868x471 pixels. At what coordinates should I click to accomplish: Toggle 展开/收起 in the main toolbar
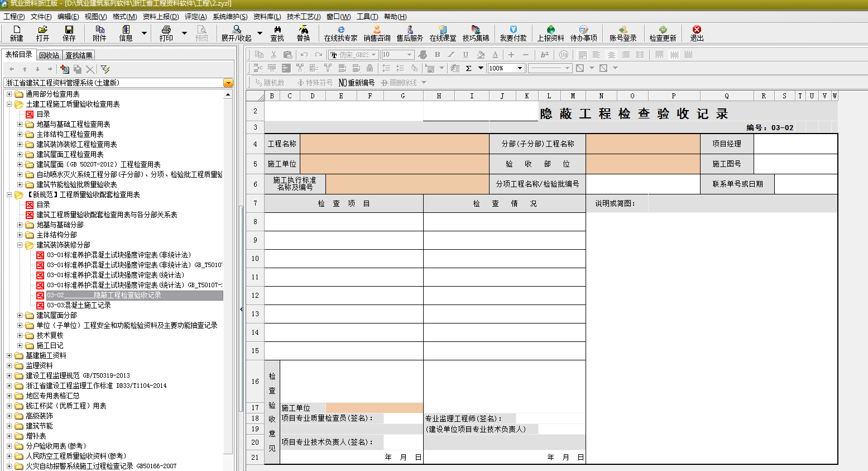click(236, 33)
